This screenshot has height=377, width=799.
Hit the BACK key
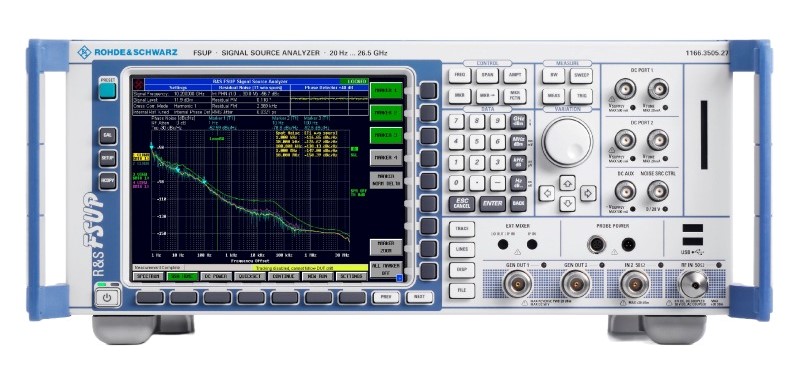coord(518,204)
